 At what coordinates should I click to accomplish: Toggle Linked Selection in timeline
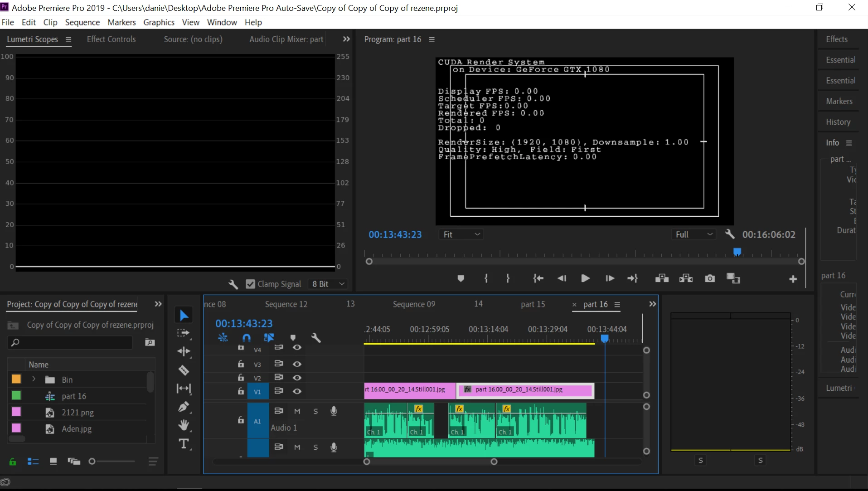click(269, 338)
